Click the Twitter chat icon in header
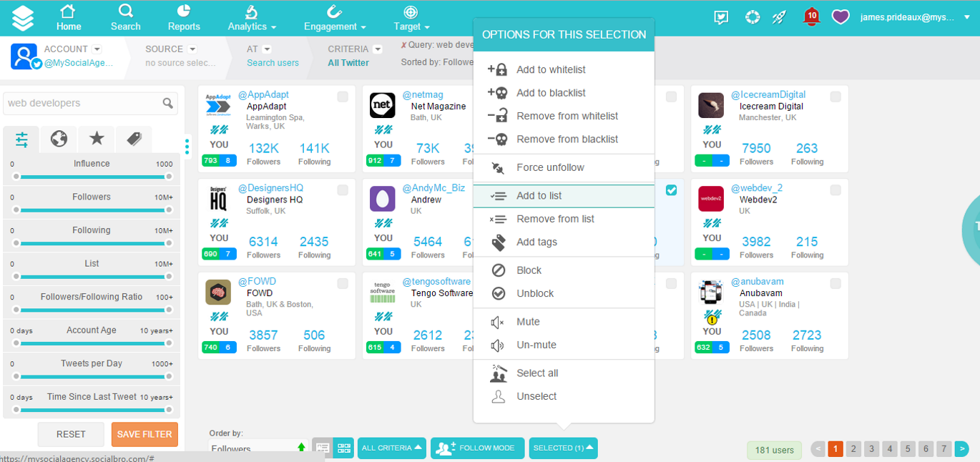 click(721, 18)
